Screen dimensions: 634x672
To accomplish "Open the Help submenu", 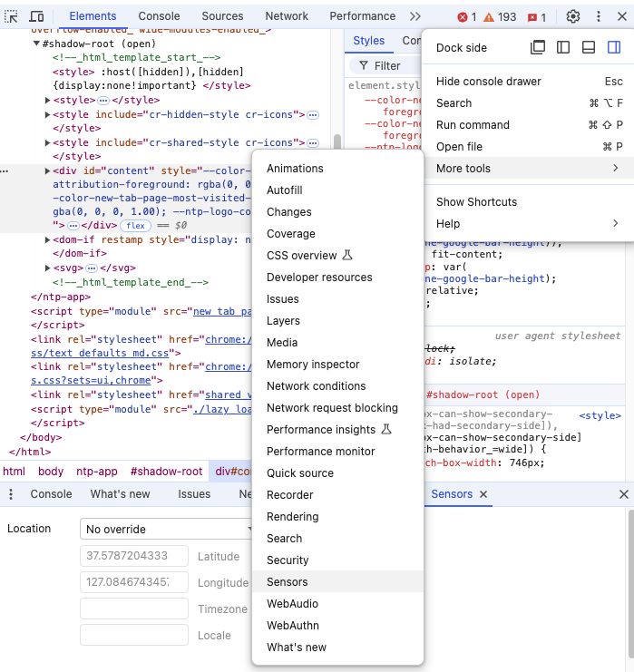I will pos(528,224).
